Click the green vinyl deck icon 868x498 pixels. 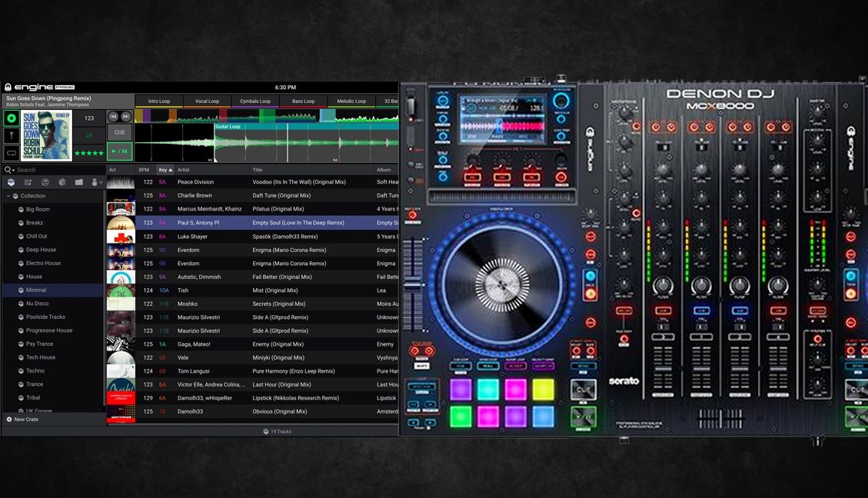[x=11, y=118]
